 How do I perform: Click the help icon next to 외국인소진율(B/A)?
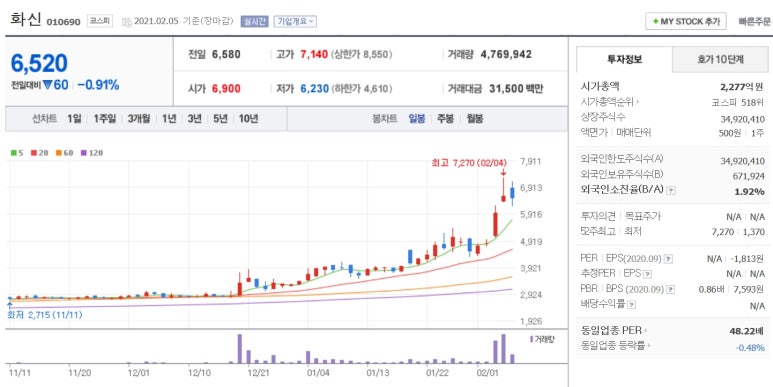(671, 190)
